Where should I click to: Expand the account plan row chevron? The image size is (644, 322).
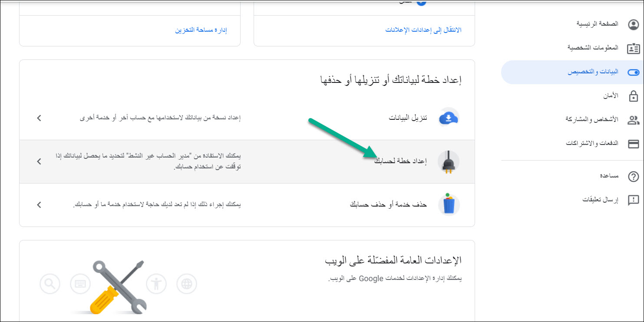[x=39, y=161]
